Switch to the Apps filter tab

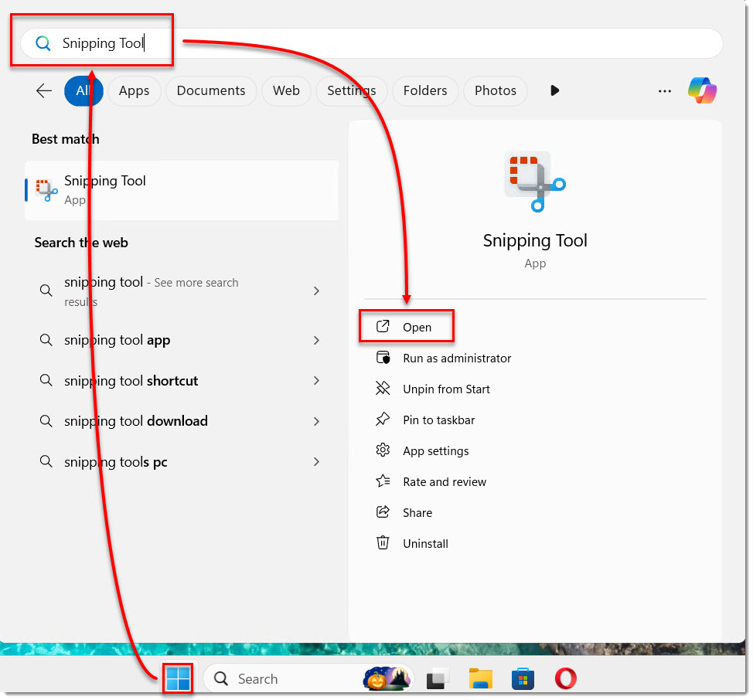point(134,90)
